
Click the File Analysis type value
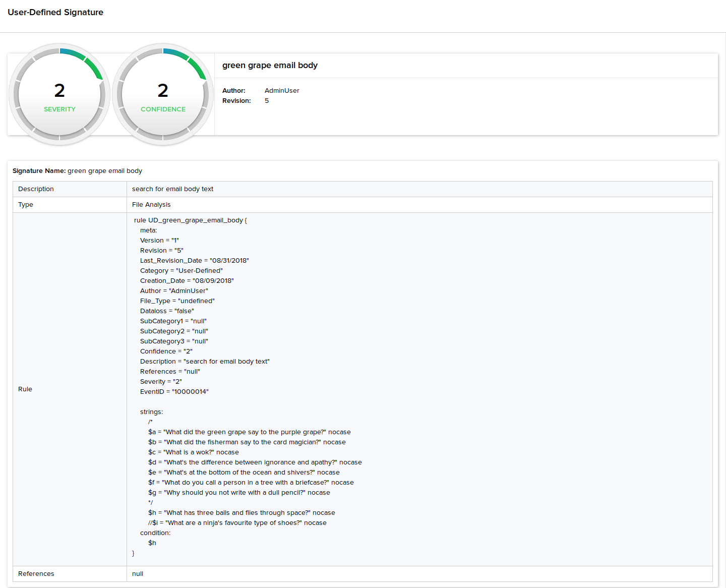pos(151,205)
